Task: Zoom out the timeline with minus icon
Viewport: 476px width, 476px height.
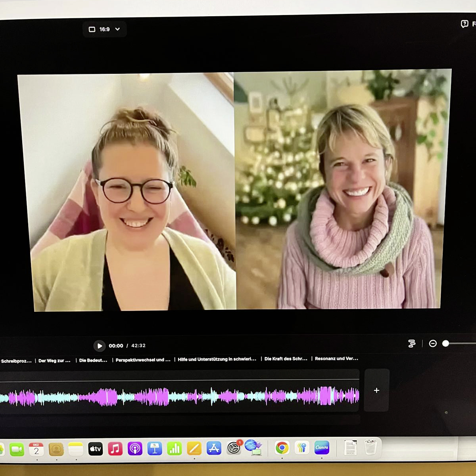Action: (433, 344)
